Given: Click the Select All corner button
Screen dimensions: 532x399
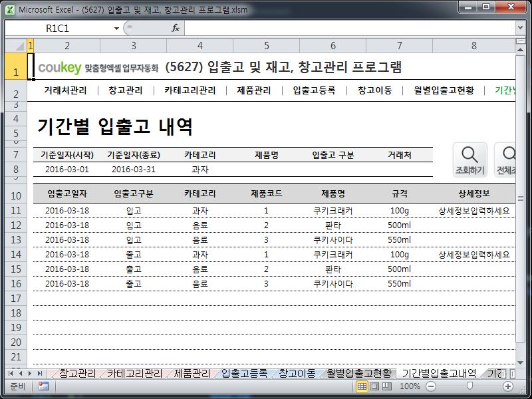Looking at the screenshot, I should pos(16,46).
